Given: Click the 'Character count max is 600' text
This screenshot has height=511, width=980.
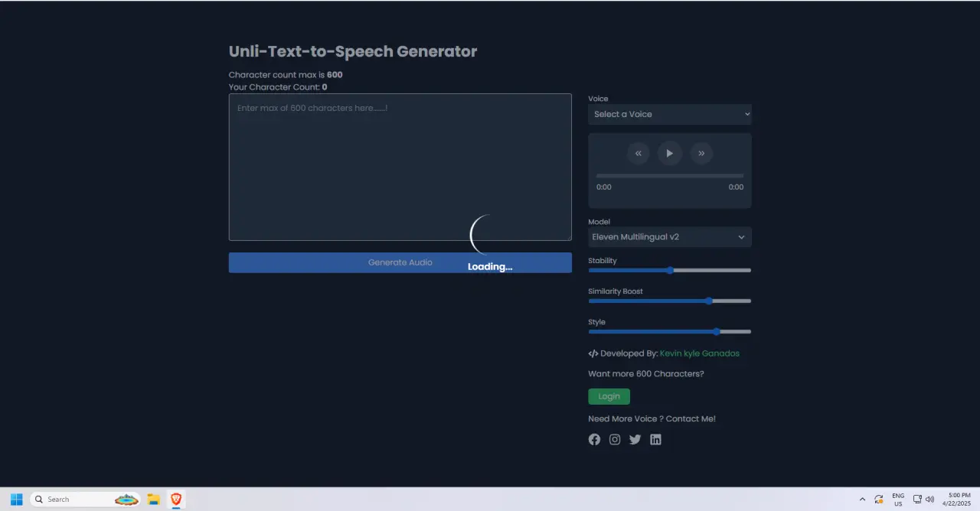Looking at the screenshot, I should 286,75.
